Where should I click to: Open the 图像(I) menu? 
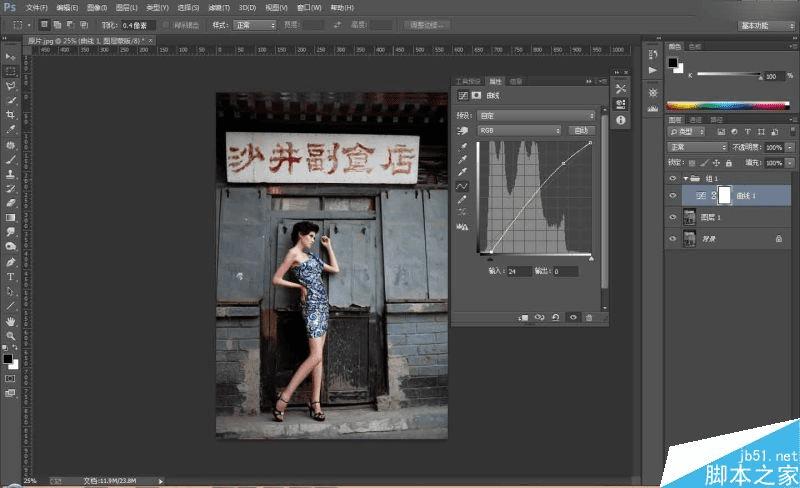pyautogui.click(x=98, y=7)
